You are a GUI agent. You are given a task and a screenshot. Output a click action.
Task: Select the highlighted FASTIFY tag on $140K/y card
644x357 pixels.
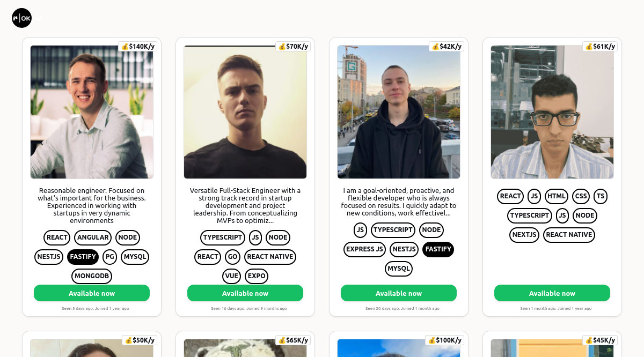[83, 257]
